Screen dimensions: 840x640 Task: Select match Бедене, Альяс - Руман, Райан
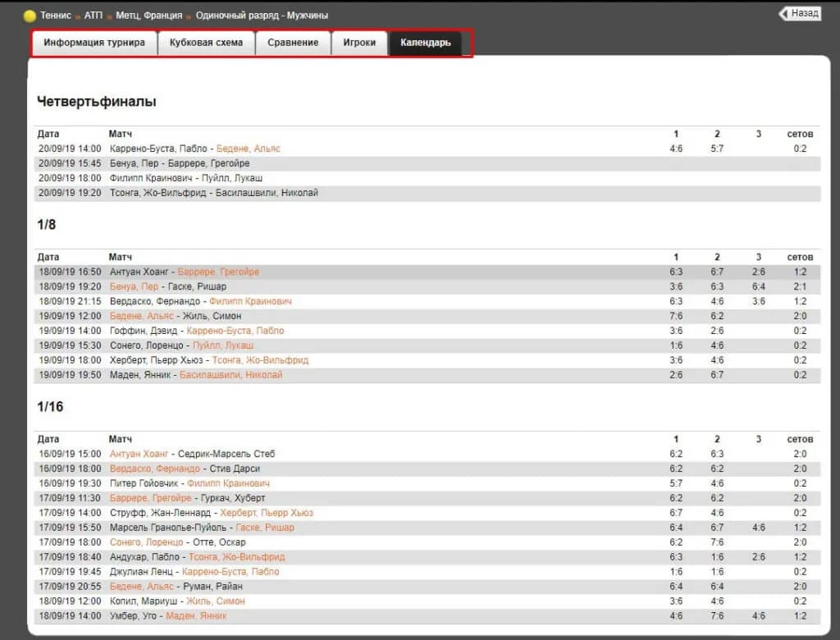tap(176, 587)
